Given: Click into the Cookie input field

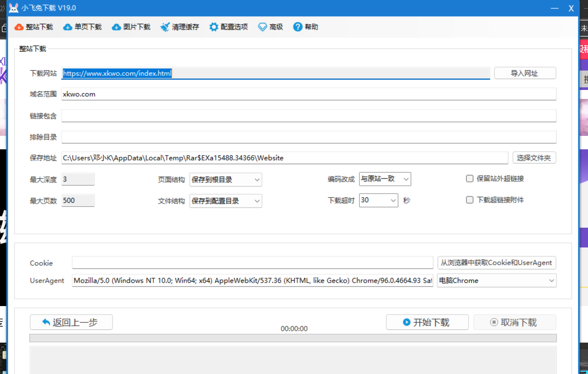Looking at the screenshot, I should pos(252,263).
